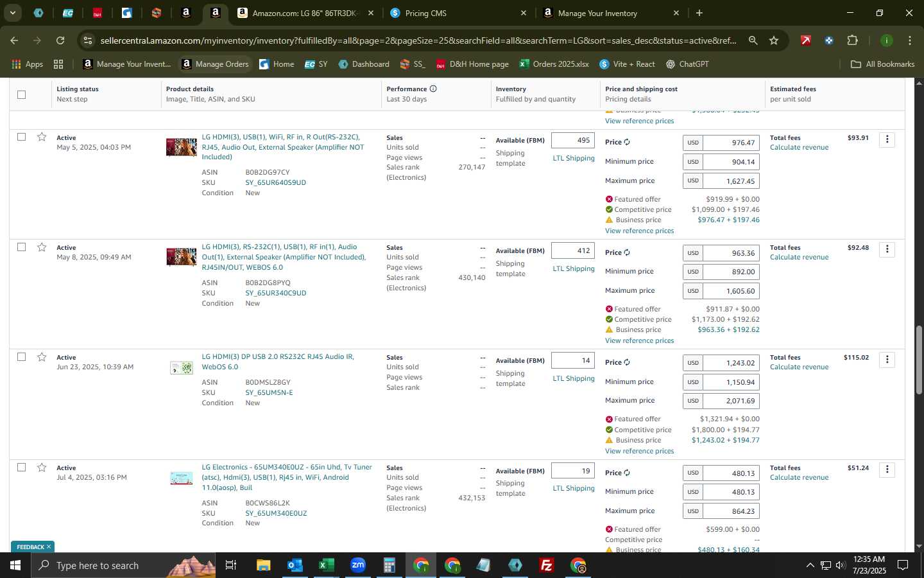Switch to Amazon.com LG 86" tab
The width and height of the screenshot is (924, 578).
(305, 13)
